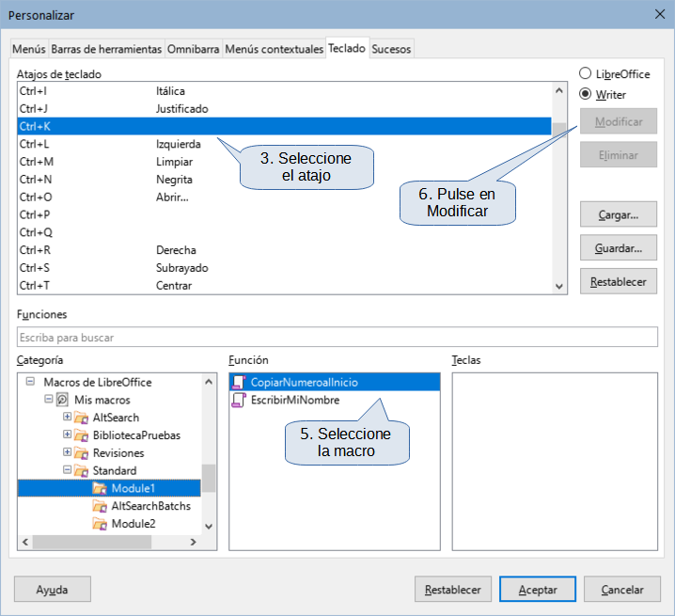The height and width of the screenshot is (616, 675).
Task: Click Categoría horizontal scroll right arrow
Action: click(194, 542)
